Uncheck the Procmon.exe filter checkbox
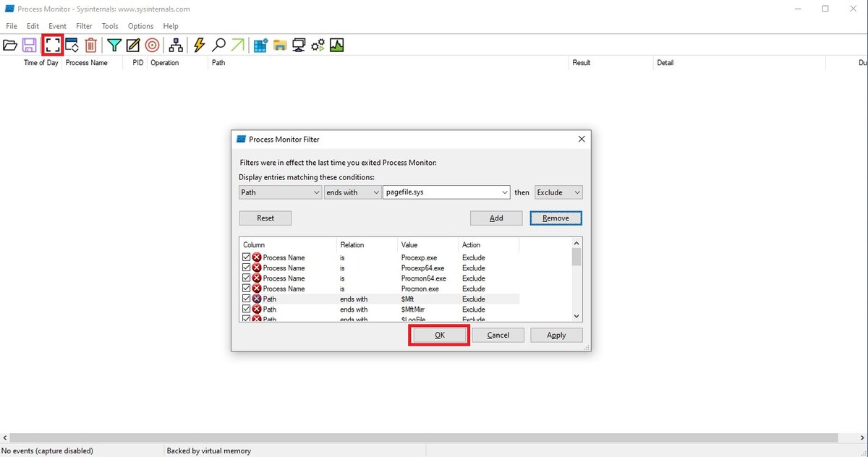Viewport: 868px width, 457px height. click(x=247, y=289)
